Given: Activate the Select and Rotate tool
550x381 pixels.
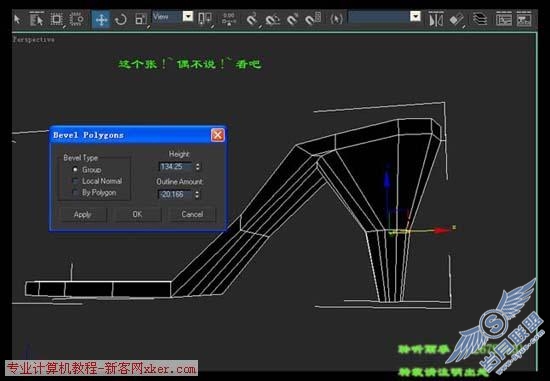Looking at the screenshot, I should (121, 19).
